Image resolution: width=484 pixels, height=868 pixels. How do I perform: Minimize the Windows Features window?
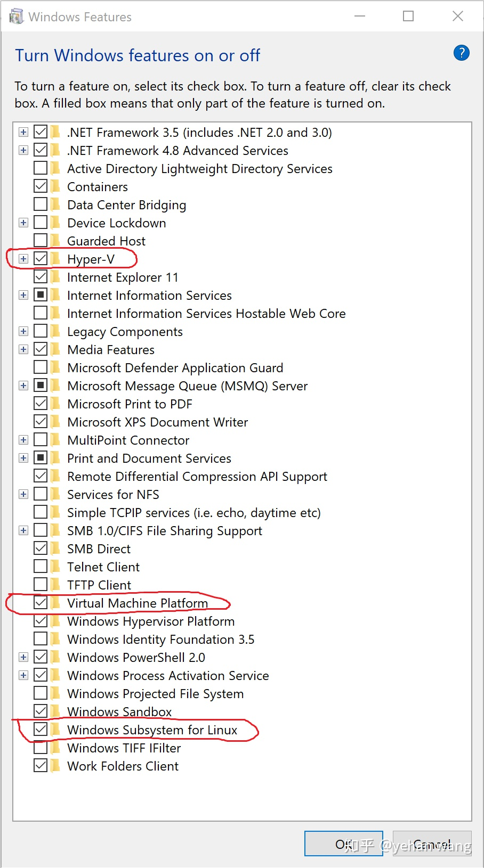360,17
